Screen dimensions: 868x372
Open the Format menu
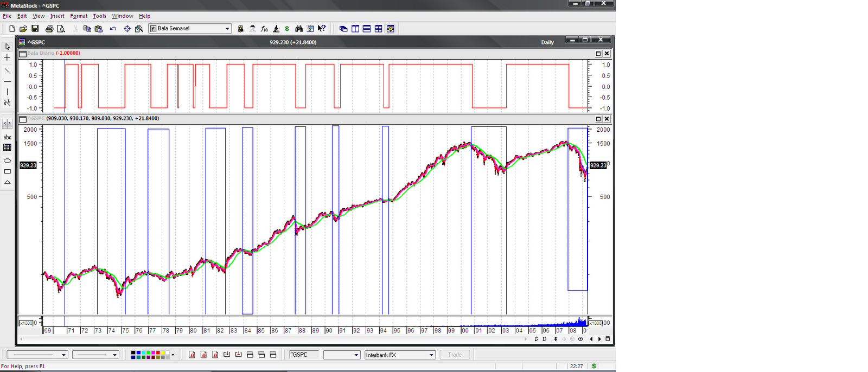click(79, 16)
